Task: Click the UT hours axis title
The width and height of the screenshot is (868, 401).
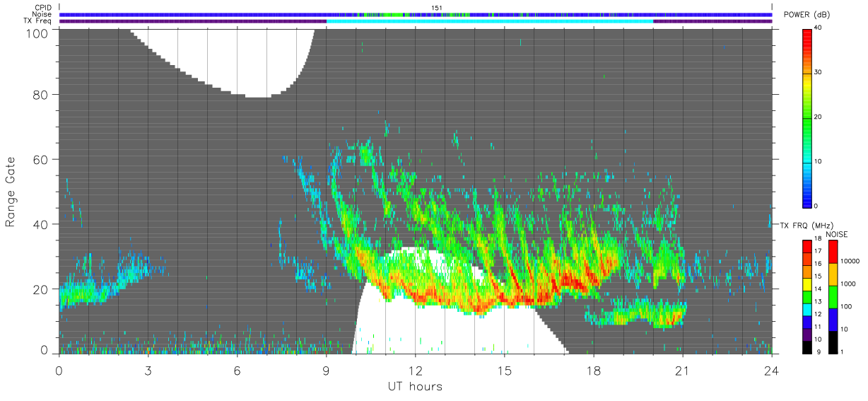Action: coord(415,386)
